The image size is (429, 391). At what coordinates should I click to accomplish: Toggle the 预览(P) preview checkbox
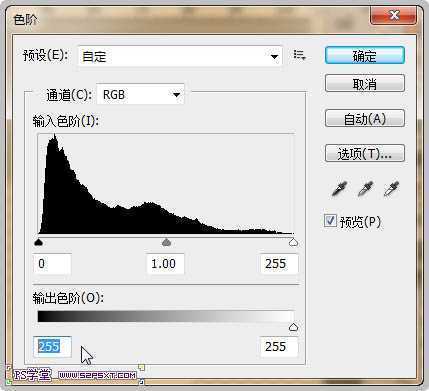(330, 221)
